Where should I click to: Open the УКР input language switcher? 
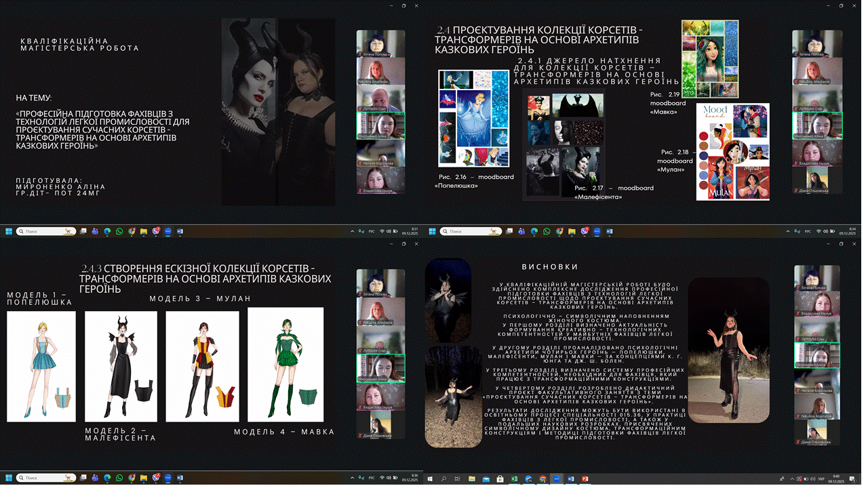point(822,479)
